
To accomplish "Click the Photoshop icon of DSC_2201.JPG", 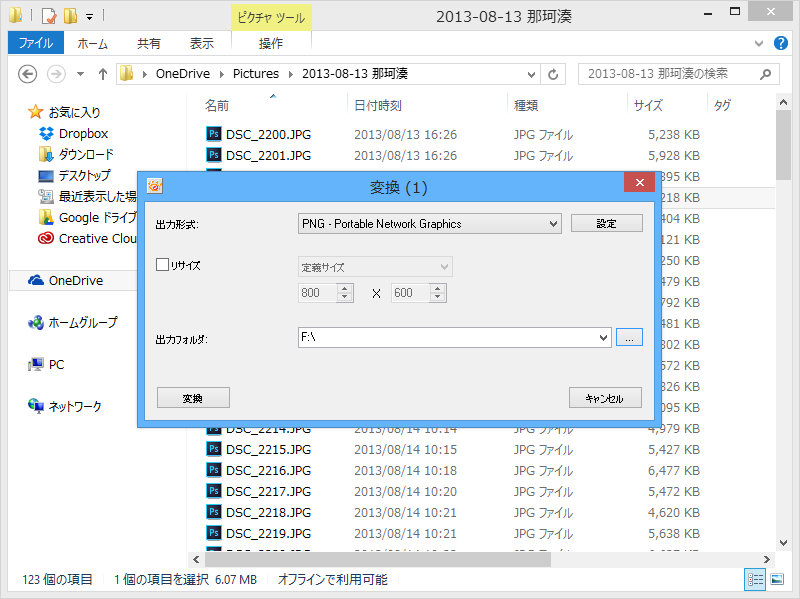I will 214,155.
